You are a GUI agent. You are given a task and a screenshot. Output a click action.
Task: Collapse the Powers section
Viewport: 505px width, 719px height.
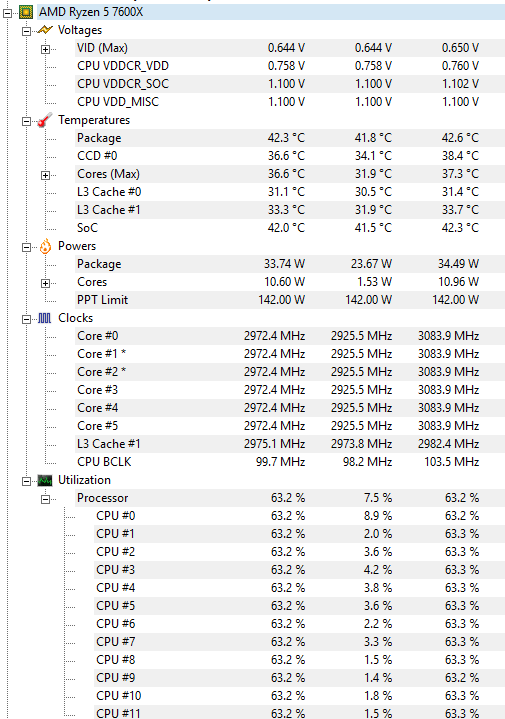27,247
